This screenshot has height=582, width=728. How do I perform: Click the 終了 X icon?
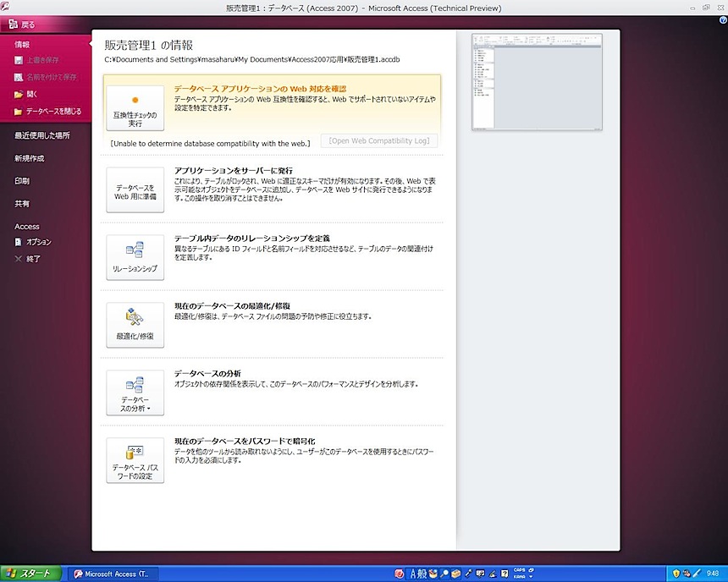(19, 259)
